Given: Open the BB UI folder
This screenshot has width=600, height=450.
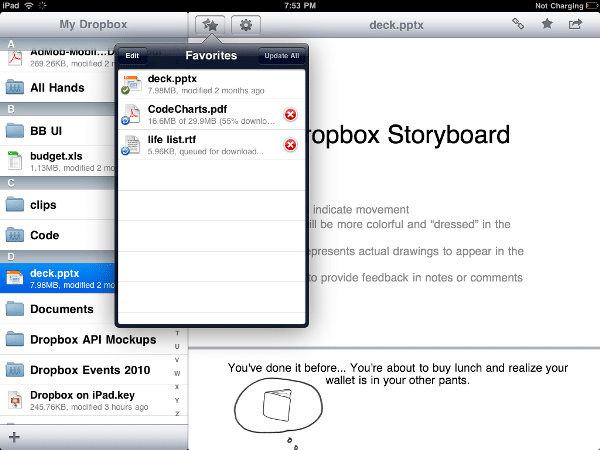Looking at the screenshot, I should (57, 131).
